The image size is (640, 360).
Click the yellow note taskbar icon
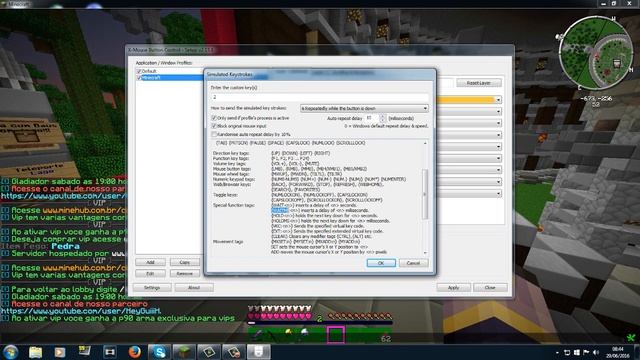tap(84, 351)
